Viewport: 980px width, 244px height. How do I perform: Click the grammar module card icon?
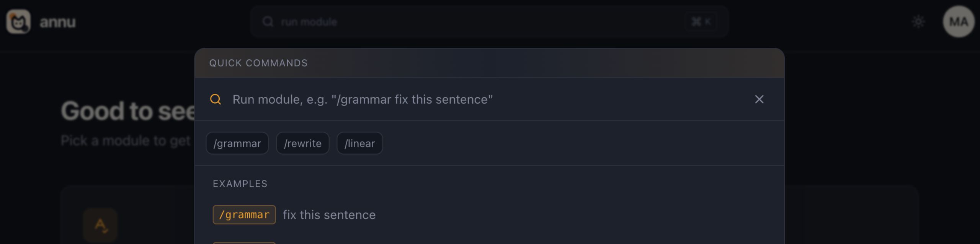[100, 225]
